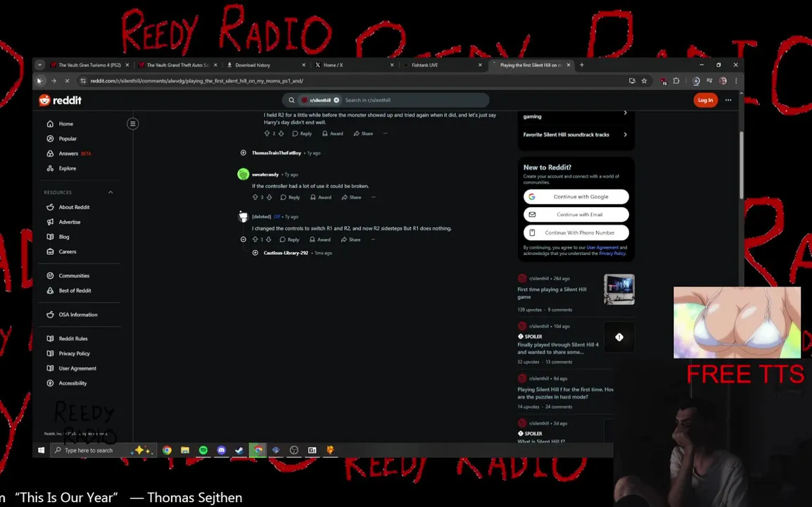
Task: Open Steam from the taskbar
Action: tap(239, 450)
